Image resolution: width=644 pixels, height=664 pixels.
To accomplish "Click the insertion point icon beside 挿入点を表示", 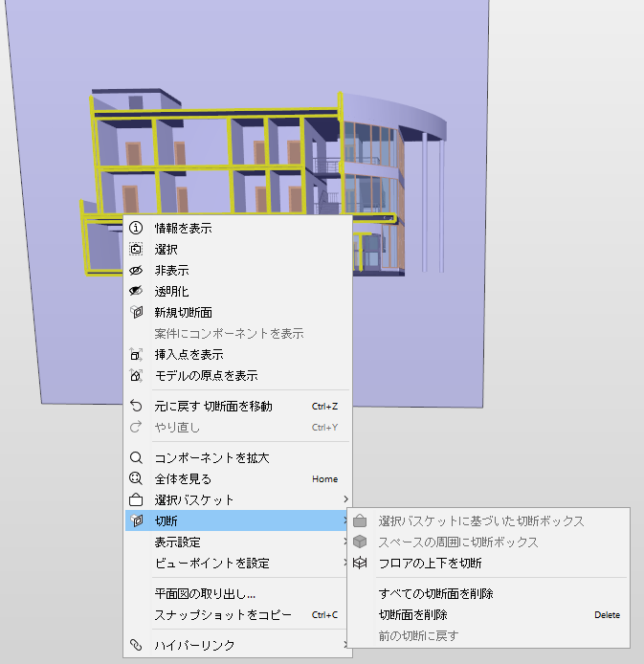I will (136, 354).
